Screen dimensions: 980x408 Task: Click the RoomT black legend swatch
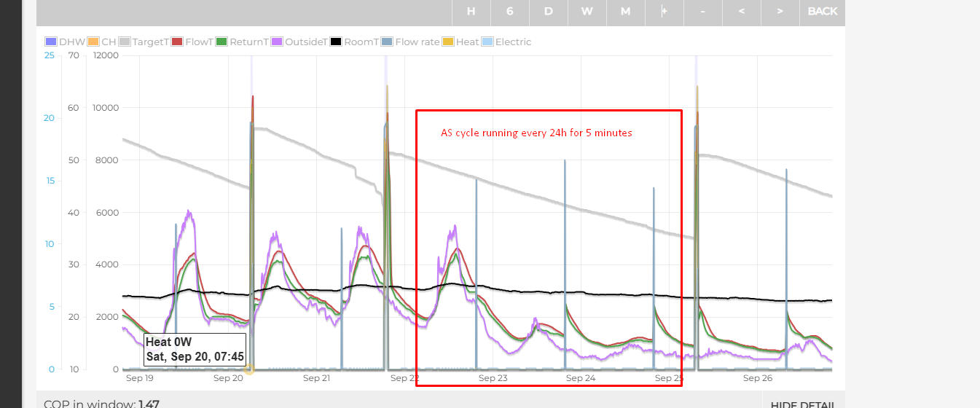336,42
